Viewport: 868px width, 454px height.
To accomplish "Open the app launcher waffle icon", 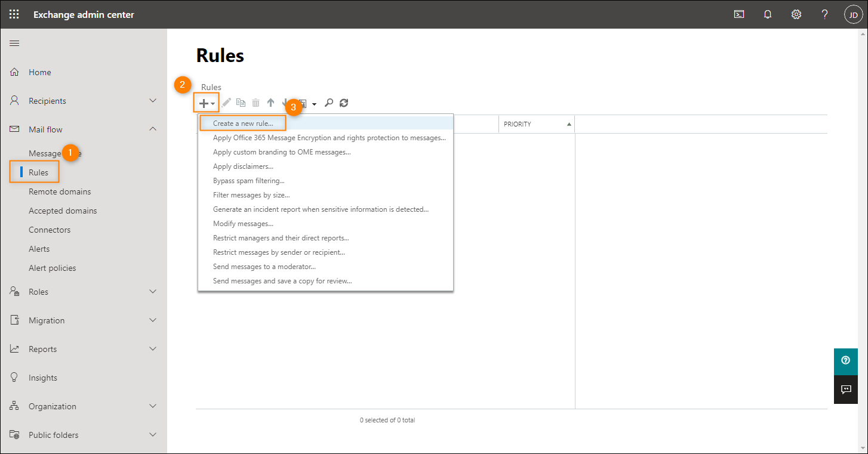I will [14, 14].
